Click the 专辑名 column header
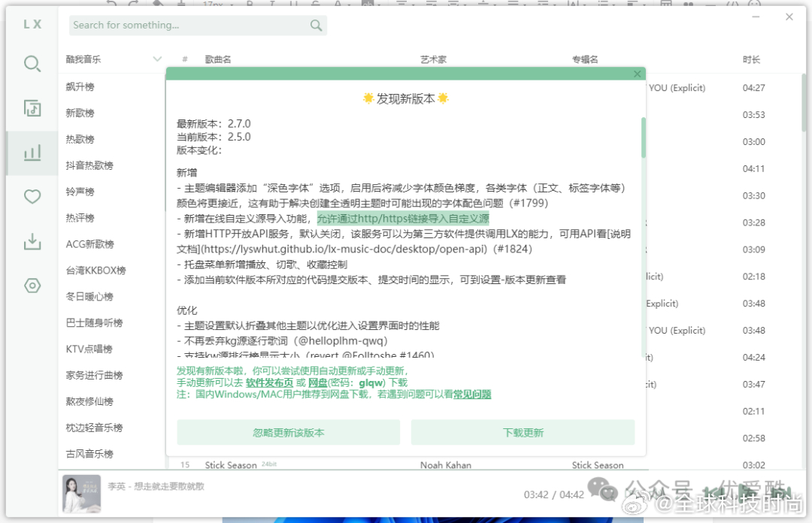Image resolution: width=812 pixels, height=523 pixels. click(585, 59)
